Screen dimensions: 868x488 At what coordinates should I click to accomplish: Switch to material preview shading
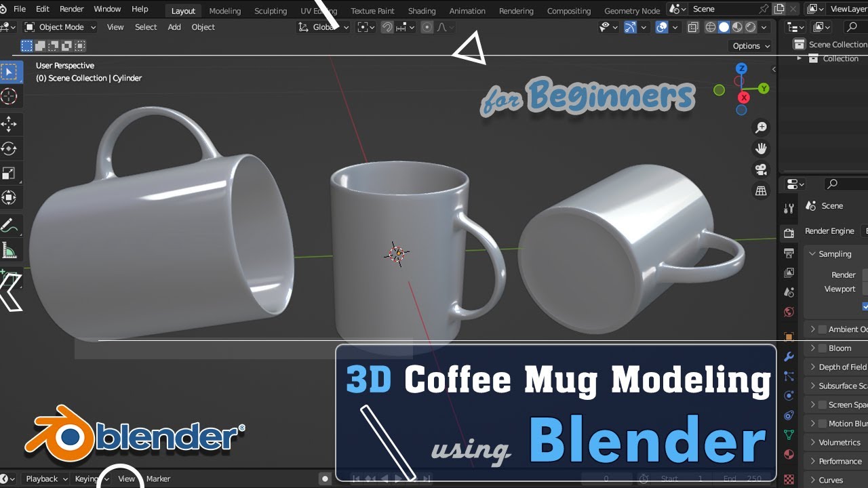(x=738, y=27)
